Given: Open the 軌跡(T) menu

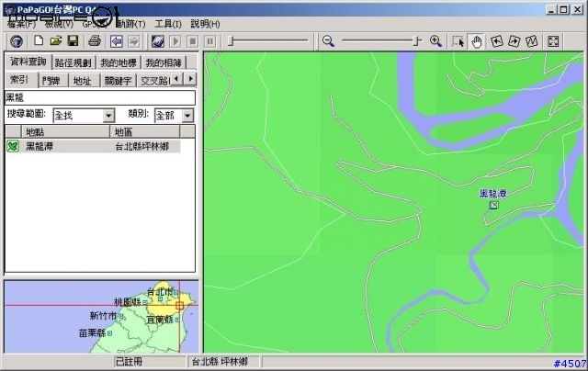Looking at the screenshot, I should coord(130,25).
